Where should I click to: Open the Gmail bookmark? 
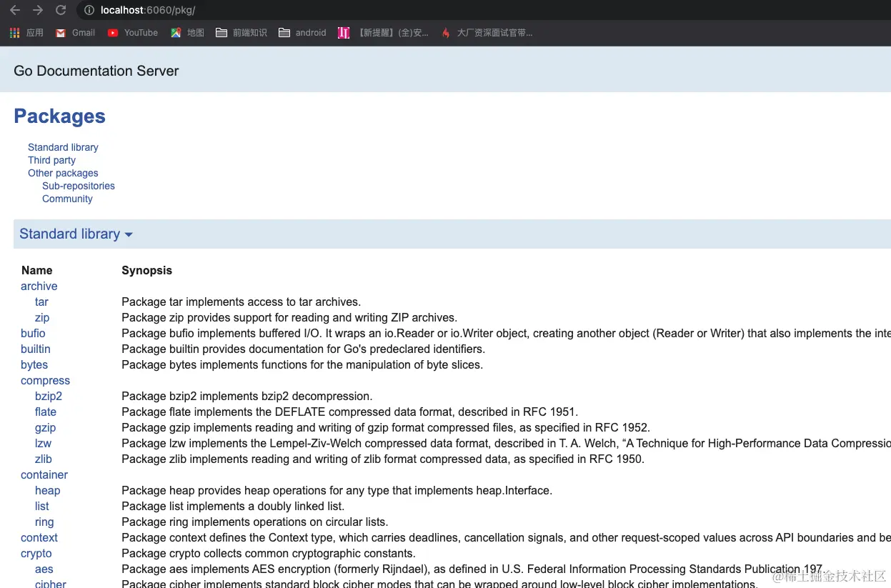(76, 33)
